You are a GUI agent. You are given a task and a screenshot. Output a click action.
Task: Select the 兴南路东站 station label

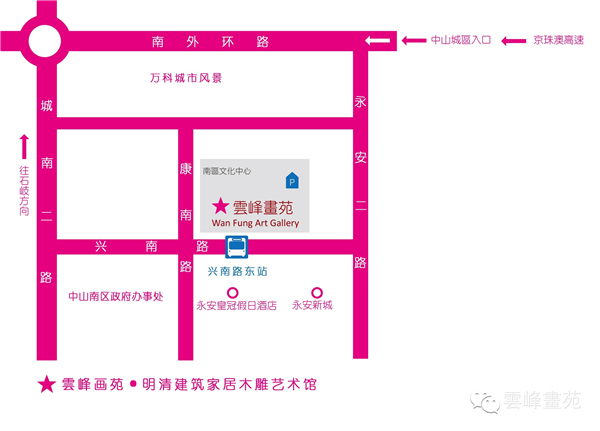pos(237,271)
